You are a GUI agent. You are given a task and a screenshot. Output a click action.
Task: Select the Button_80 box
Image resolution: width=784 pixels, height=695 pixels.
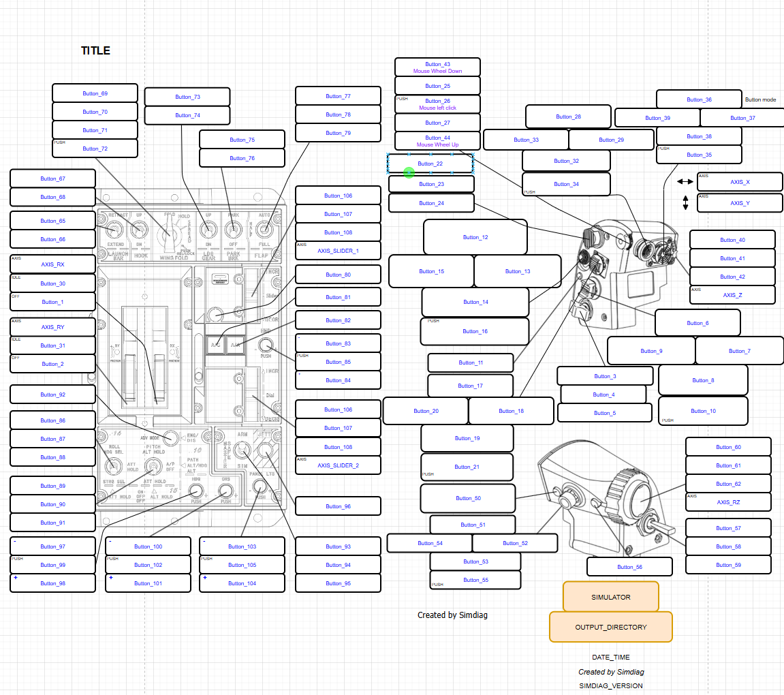[338, 275]
